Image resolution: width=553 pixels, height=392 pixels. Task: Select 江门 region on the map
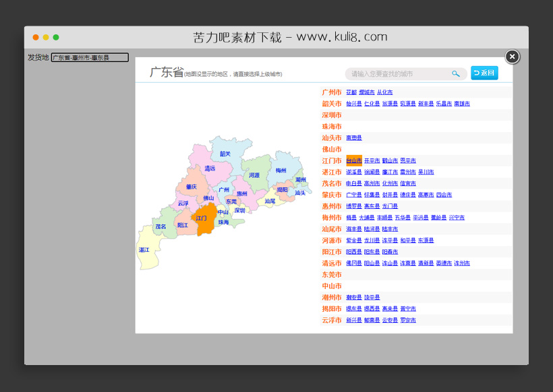click(x=202, y=219)
